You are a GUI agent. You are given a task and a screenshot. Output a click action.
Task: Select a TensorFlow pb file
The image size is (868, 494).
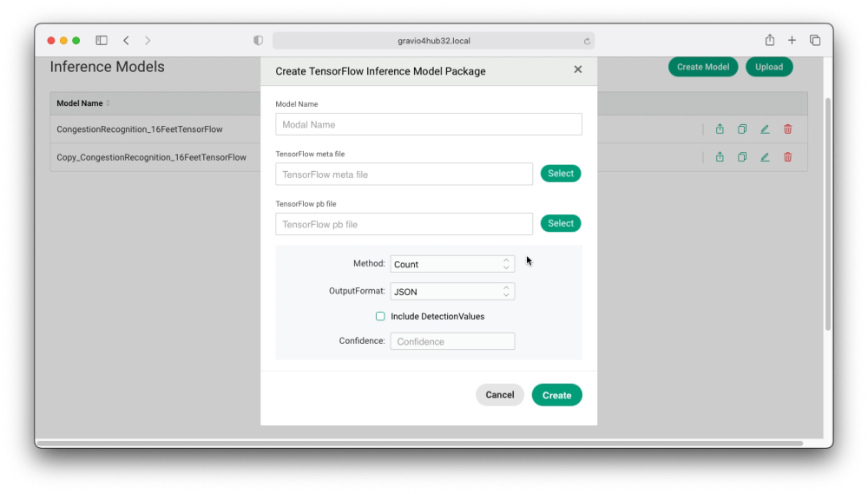coord(561,224)
